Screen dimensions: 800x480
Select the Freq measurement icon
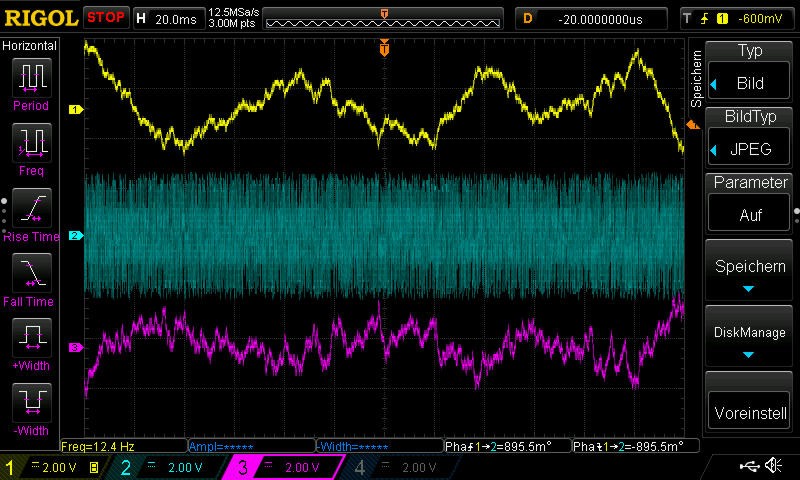(31, 143)
